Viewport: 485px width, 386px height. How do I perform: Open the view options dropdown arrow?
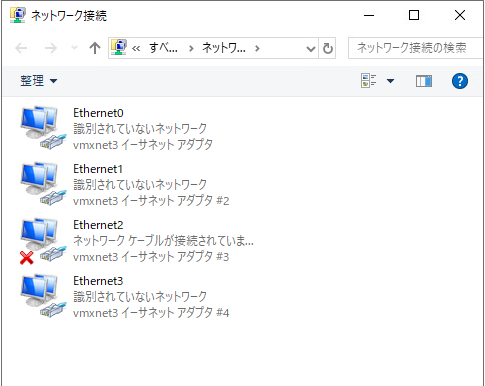pyautogui.click(x=390, y=81)
